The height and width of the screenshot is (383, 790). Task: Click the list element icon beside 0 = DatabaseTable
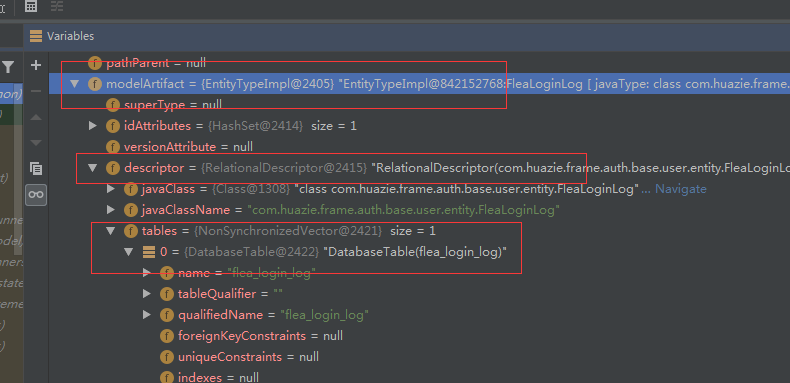click(149, 252)
